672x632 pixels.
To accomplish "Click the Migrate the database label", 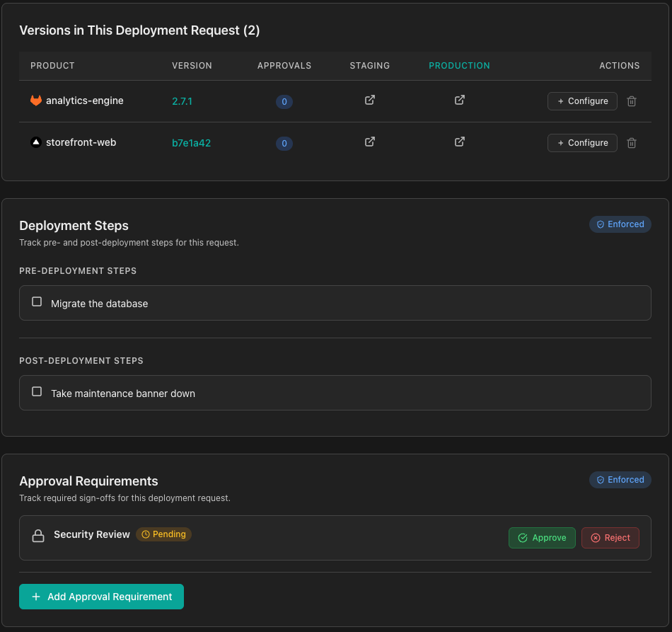I will tap(100, 304).
